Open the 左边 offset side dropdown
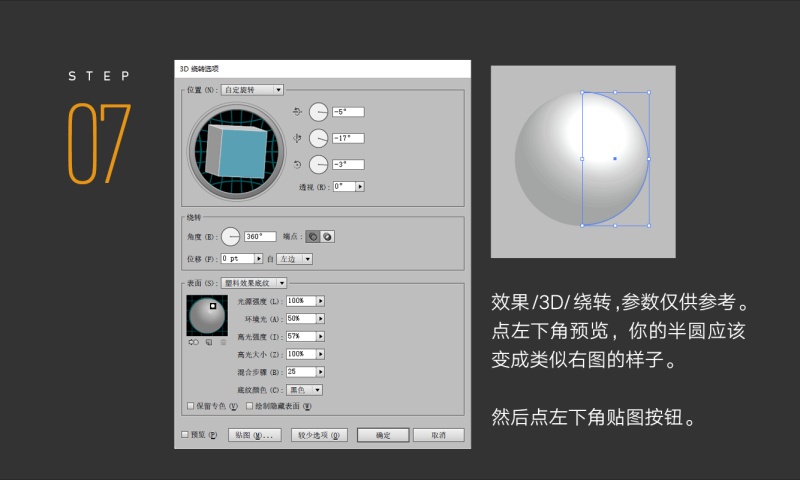This screenshot has width=800, height=480. click(294, 259)
